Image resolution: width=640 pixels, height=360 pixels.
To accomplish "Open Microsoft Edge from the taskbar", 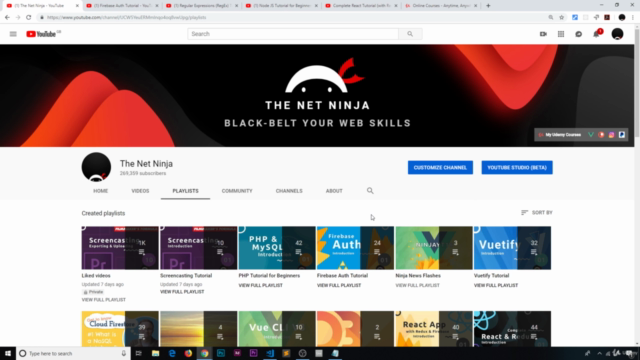I will tap(172, 353).
